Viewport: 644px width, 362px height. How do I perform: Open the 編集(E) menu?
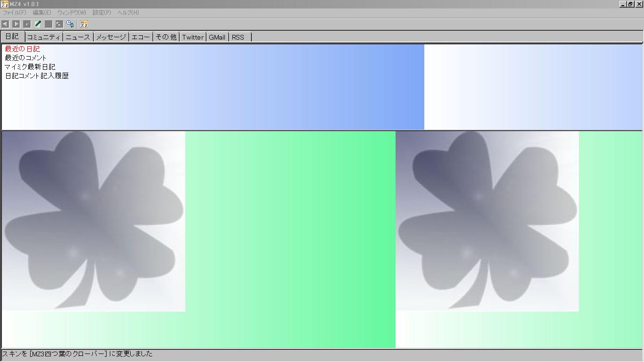42,13
